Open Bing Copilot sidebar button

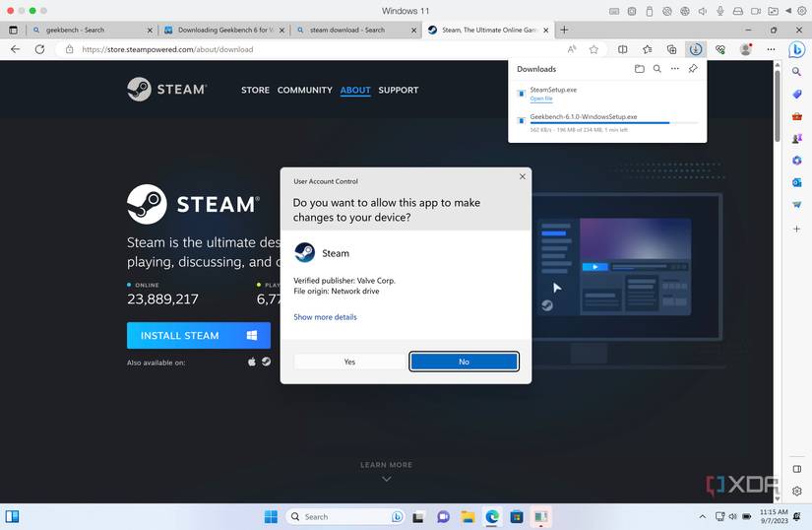coord(797,49)
